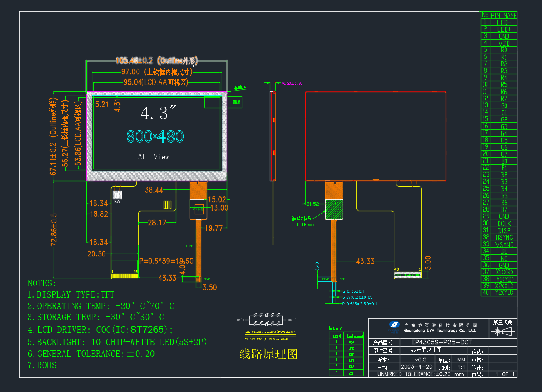Click the scale value 1:1
The height and width of the screenshot is (392, 542).
click(461, 367)
